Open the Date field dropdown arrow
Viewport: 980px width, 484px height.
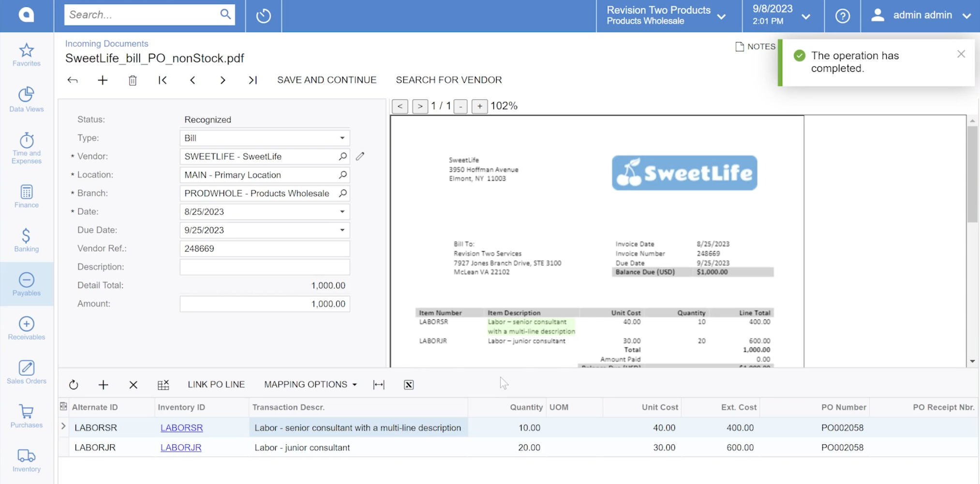[x=342, y=212]
